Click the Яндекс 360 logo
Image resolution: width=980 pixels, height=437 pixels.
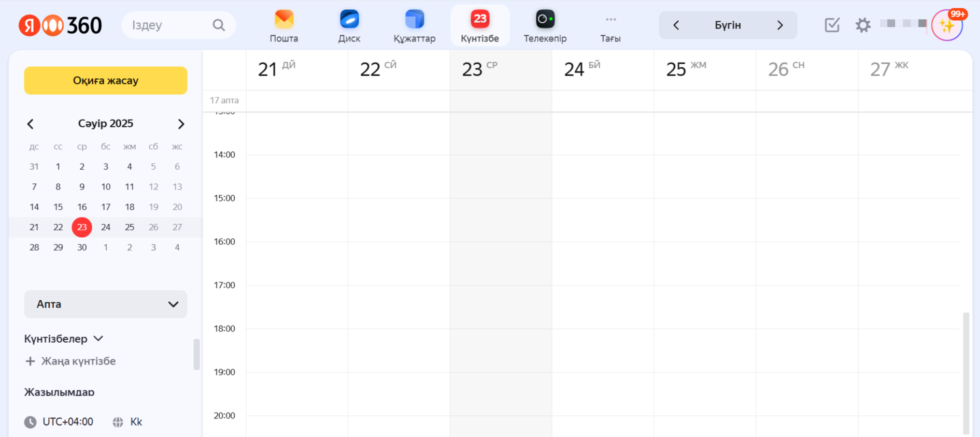[x=60, y=25]
